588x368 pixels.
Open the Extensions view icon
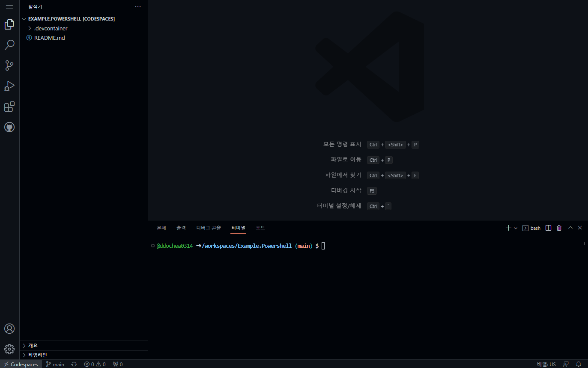(x=9, y=107)
